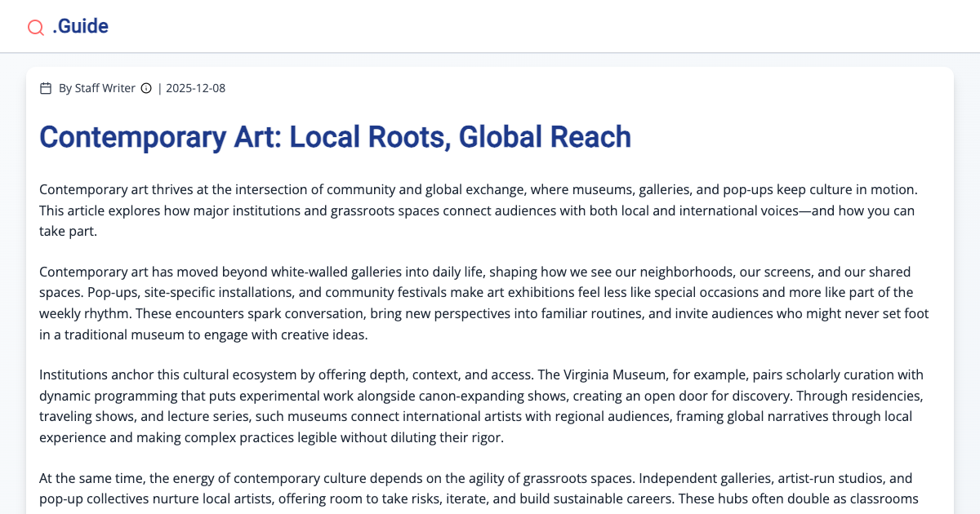Click "Global Reach" in the article title

(x=545, y=137)
